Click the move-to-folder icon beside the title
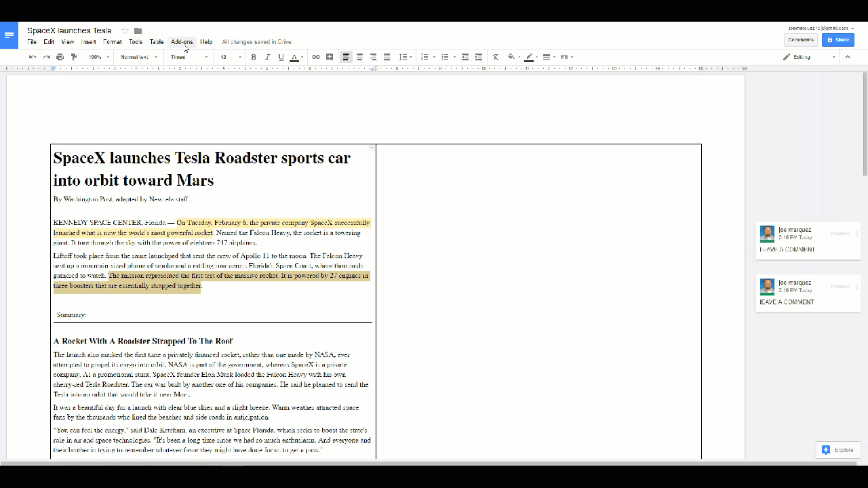Viewport: 868px width, 488px height. pos(138,30)
